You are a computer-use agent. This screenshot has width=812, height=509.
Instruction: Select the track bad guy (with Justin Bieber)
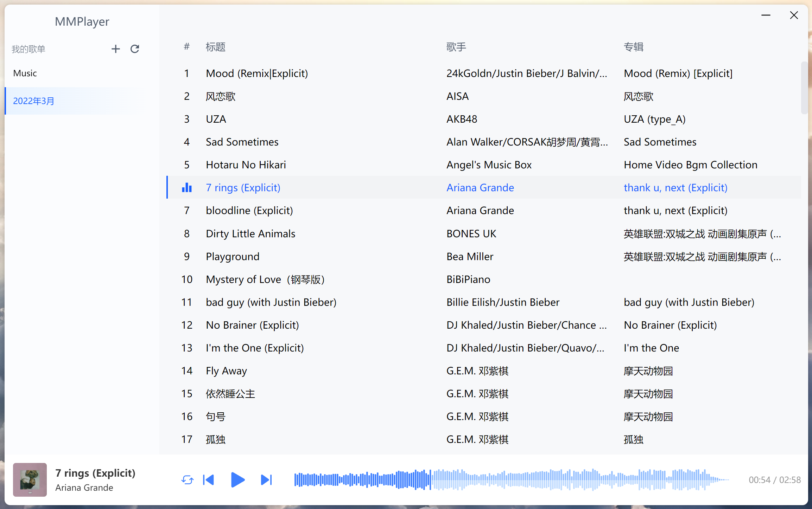271,302
